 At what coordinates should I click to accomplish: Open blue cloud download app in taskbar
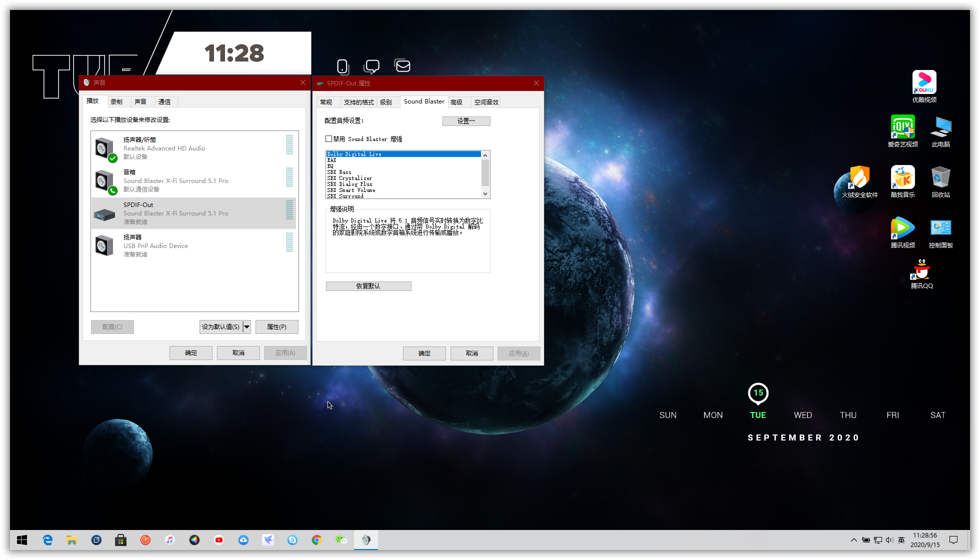tap(243, 540)
